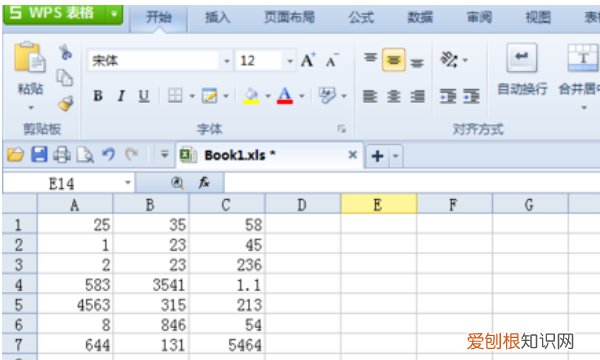Click the formula bar zoom/search icon
The image size is (600, 360).
point(177,183)
